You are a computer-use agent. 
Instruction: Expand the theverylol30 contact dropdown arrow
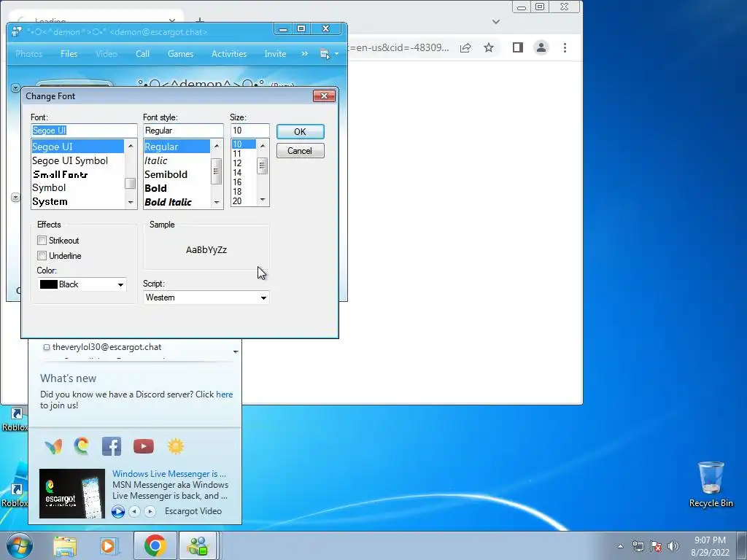(236, 352)
